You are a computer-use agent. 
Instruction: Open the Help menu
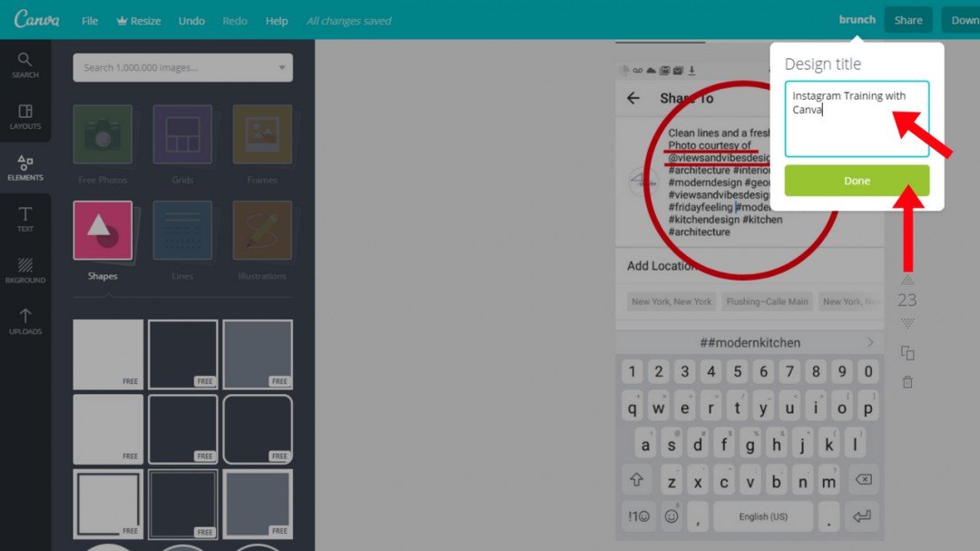point(276,21)
